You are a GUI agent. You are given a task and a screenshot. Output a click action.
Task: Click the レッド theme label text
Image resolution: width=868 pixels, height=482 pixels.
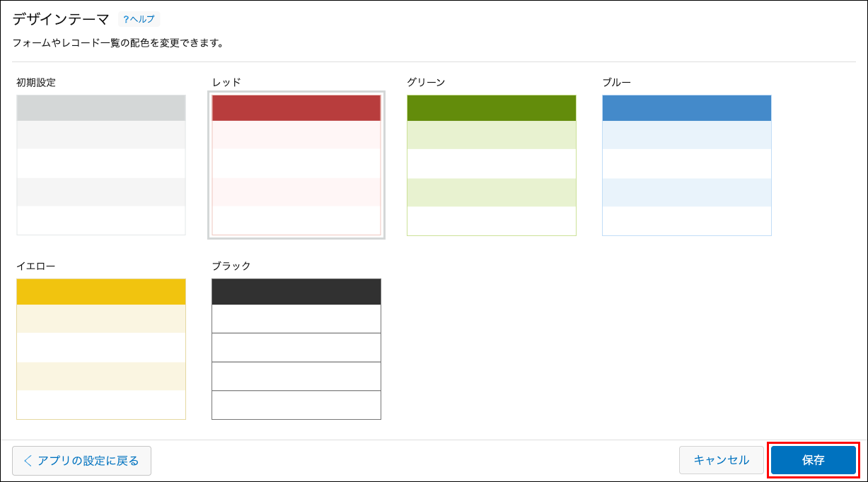point(226,82)
